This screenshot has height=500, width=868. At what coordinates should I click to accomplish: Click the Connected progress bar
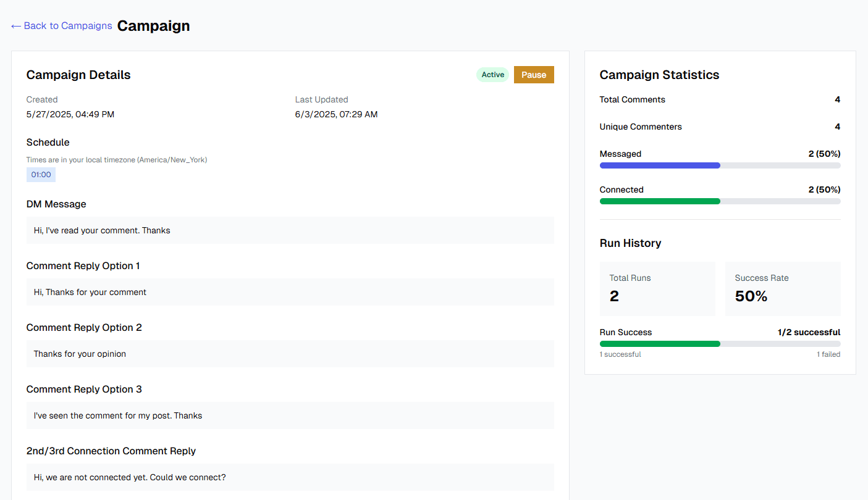(720, 201)
